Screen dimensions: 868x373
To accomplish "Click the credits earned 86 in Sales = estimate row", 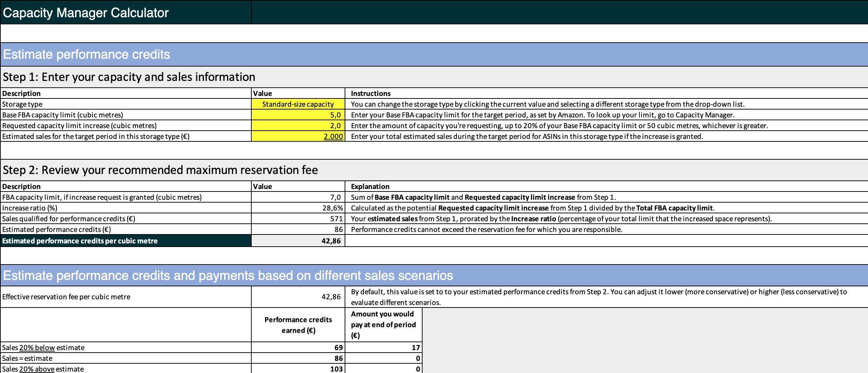I will click(298, 358).
